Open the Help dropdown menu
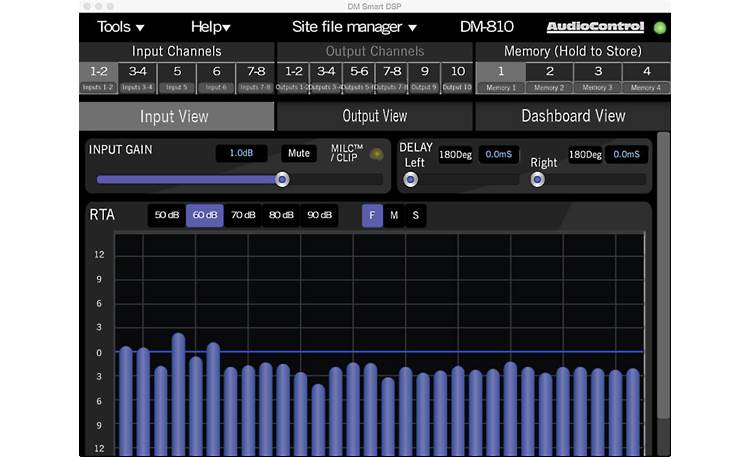Screen dimensions: 750x457 click(210, 27)
